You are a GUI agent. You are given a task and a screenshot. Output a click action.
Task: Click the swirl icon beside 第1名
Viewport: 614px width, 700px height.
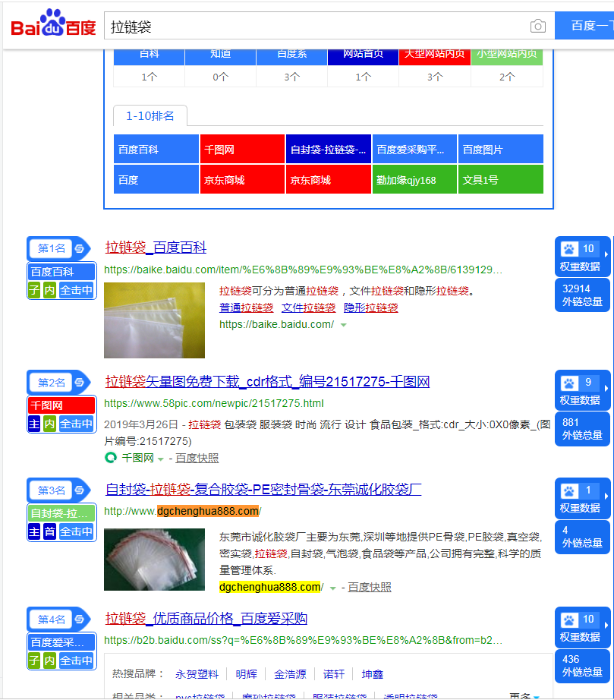(x=80, y=249)
